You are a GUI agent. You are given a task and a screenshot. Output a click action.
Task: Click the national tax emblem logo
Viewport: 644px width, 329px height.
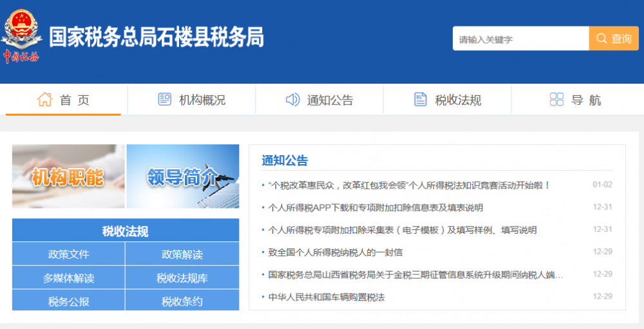point(21,33)
